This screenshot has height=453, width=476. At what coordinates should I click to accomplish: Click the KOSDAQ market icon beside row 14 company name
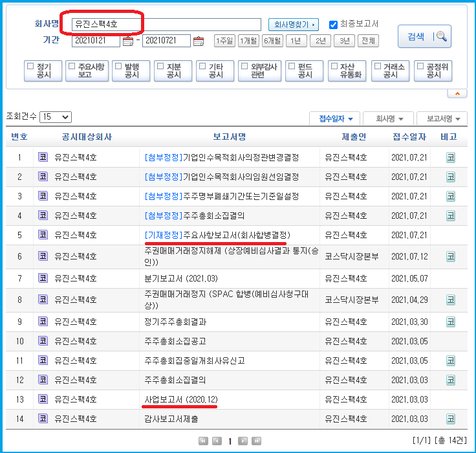[43, 419]
